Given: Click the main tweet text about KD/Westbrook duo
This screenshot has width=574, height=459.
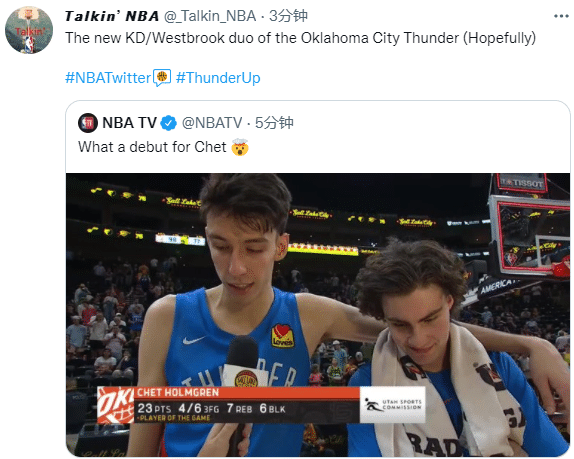Looking at the screenshot, I should tap(300, 38).
